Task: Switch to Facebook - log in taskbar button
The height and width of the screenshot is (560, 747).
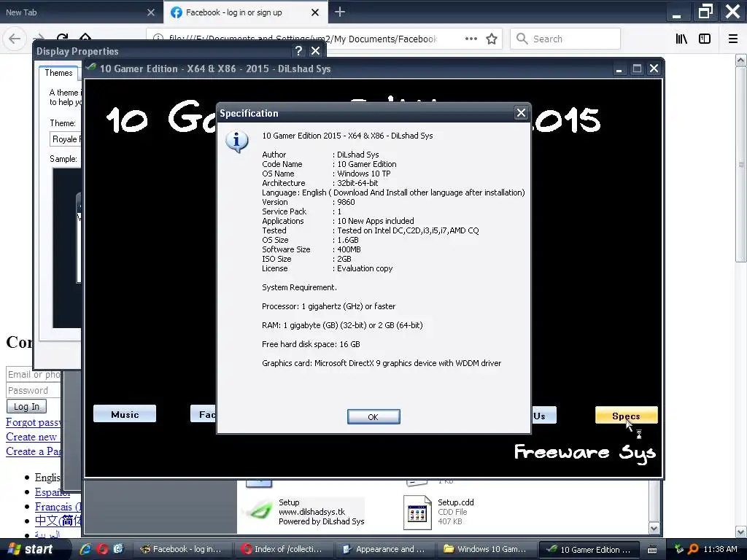Action: 182,550
